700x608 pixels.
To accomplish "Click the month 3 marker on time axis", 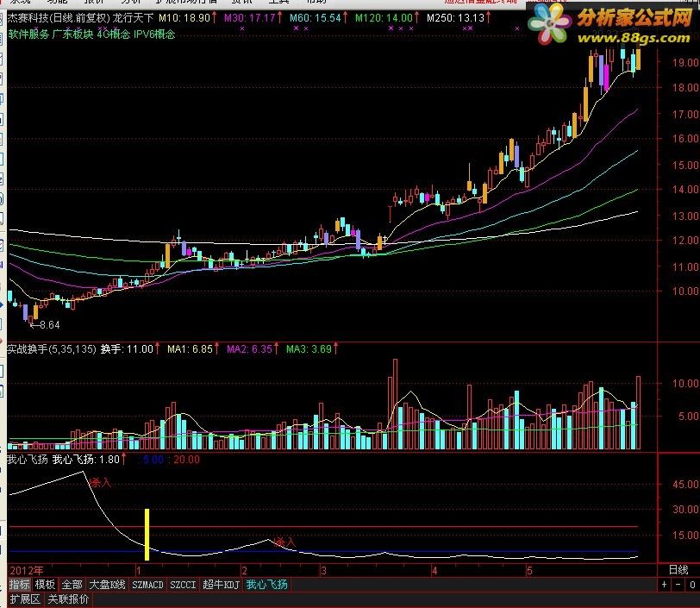I will point(323,570).
